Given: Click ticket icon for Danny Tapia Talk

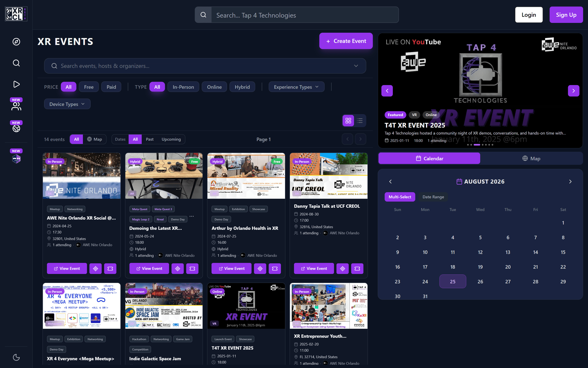Looking at the screenshot, I should point(357,269).
